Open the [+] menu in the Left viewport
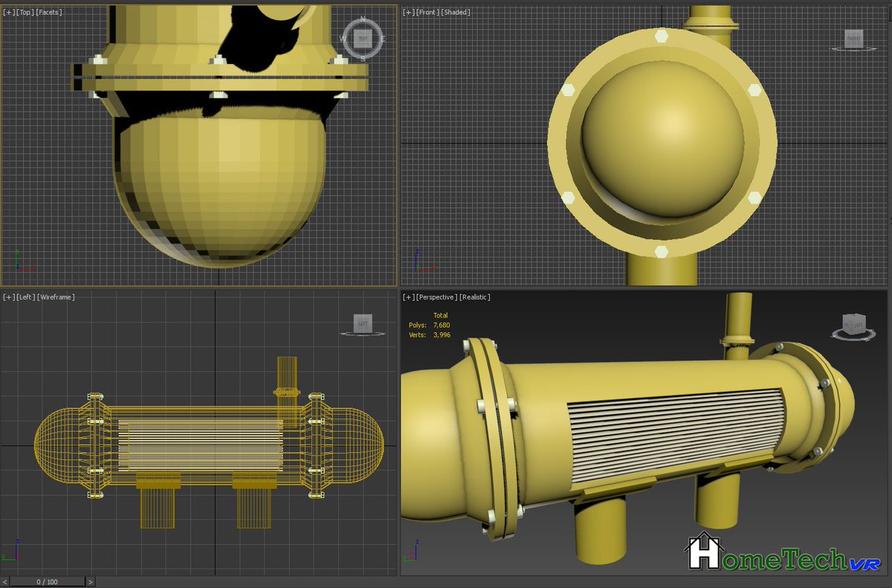This screenshot has width=892, height=588. (x=8, y=297)
